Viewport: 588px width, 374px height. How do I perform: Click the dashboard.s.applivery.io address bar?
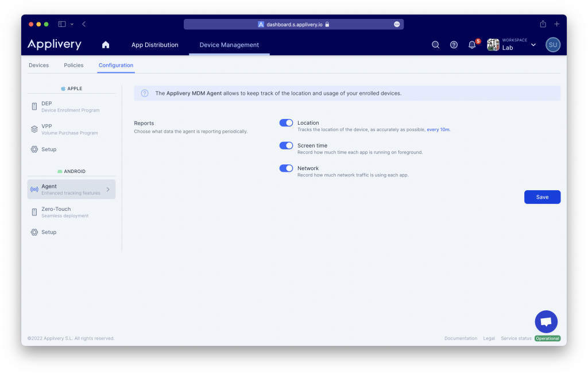293,24
